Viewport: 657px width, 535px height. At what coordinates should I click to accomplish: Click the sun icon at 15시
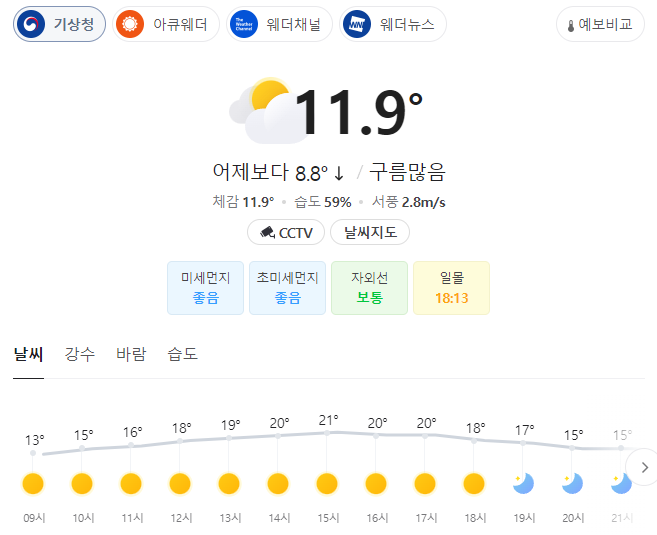327,483
